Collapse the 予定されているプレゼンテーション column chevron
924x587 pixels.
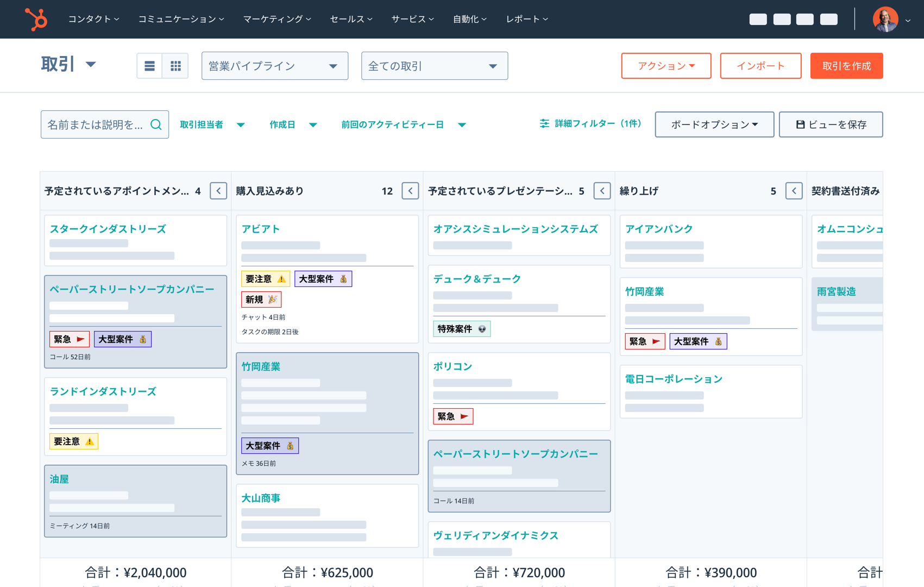click(602, 191)
